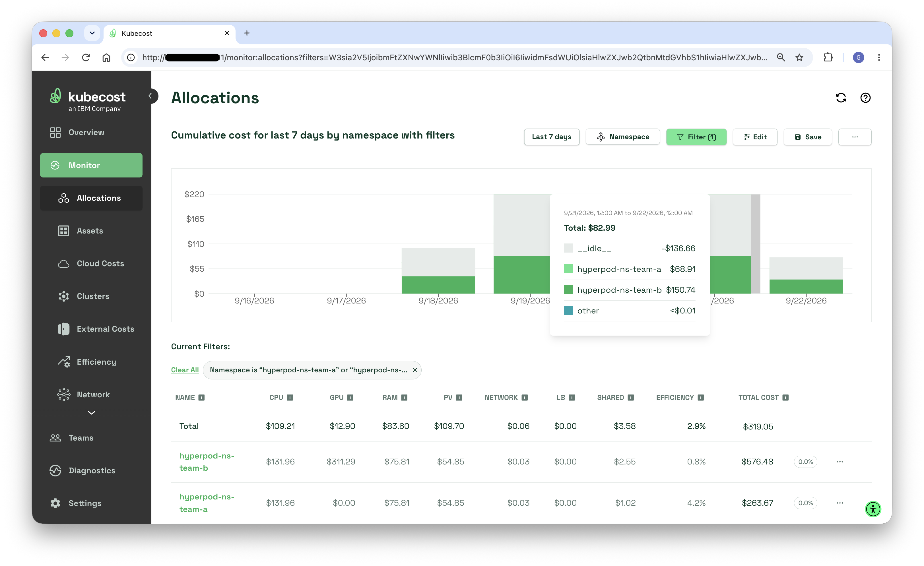Collapse the Kubecost sidebar with the chevron
The height and width of the screenshot is (566, 924).
pos(151,96)
